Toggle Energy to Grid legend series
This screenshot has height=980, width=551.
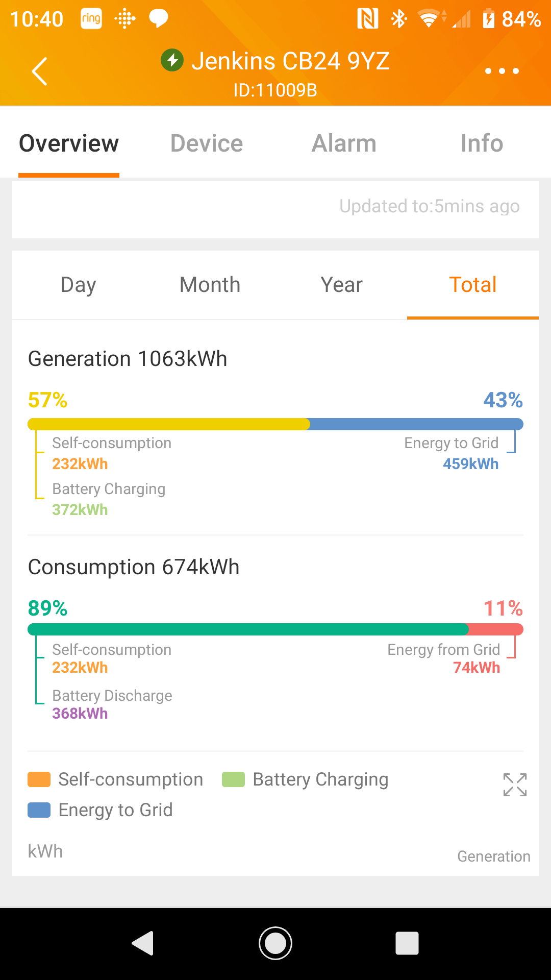click(101, 810)
